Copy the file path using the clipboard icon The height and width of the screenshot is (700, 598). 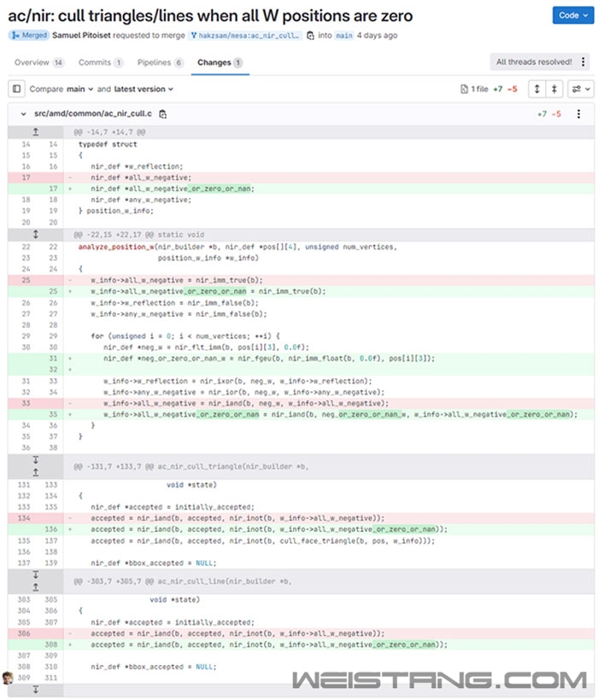(163, 114)
